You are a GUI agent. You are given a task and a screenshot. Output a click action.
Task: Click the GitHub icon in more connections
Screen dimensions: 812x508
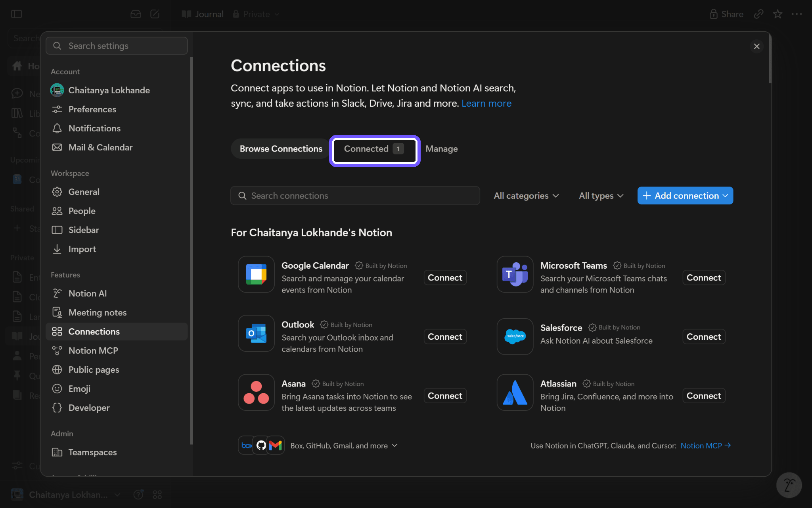(261, 445)
